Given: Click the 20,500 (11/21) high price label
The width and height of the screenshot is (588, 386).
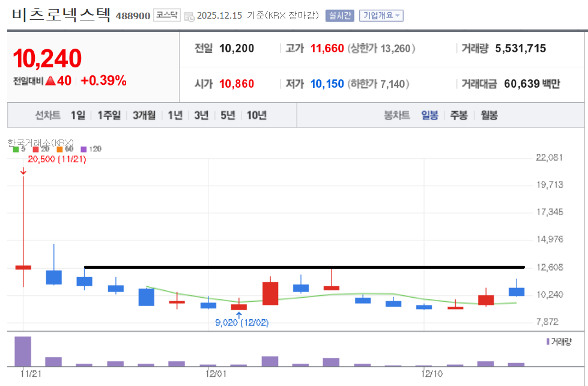Looking at the screenshot, I should (x=57, y=159).
